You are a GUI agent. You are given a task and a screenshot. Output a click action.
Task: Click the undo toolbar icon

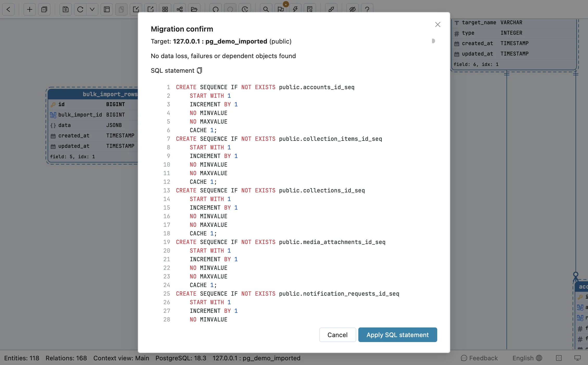[216, 9]
